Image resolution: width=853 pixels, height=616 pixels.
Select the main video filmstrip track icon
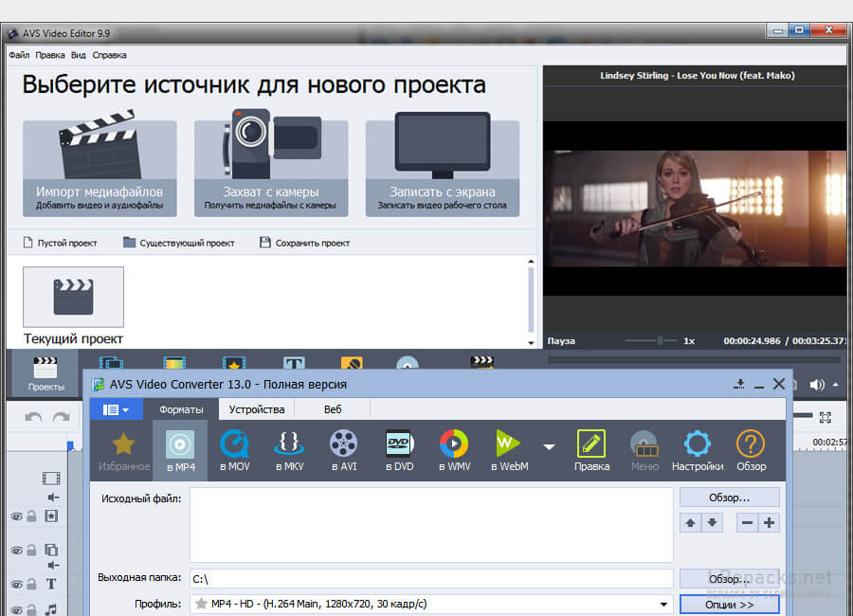click(x=51, y=479)
